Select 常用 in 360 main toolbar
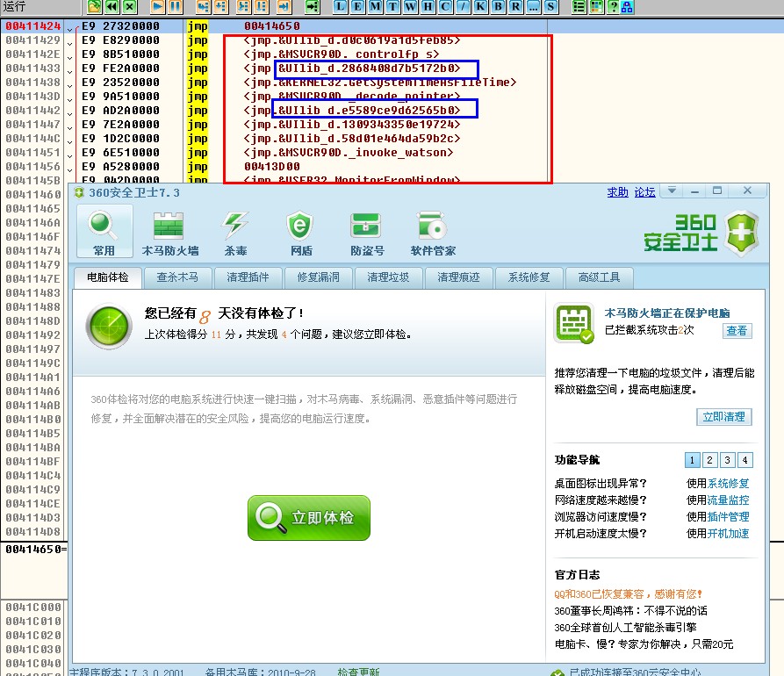 pos(104,232)
